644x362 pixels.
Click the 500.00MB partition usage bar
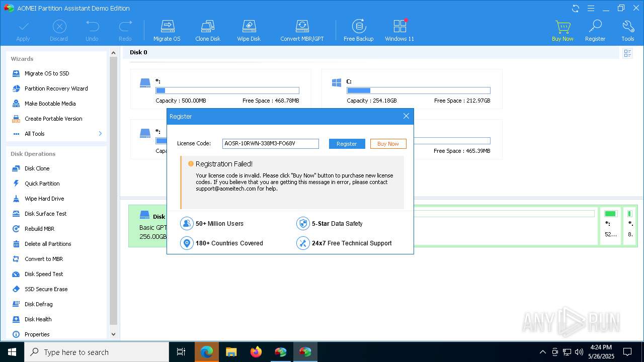[x=227, y=90]
